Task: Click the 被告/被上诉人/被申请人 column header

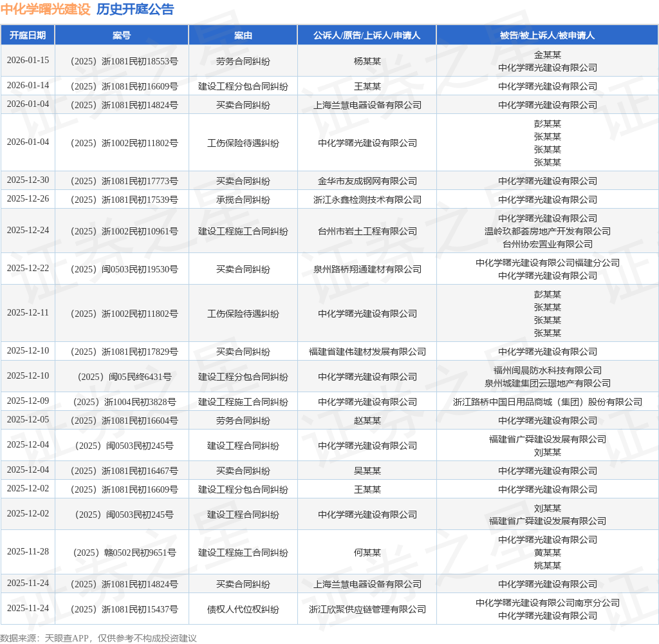Action: point(547,35)
